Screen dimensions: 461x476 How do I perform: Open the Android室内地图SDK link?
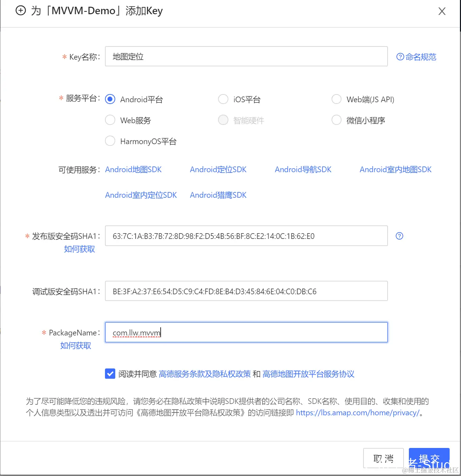395,169
